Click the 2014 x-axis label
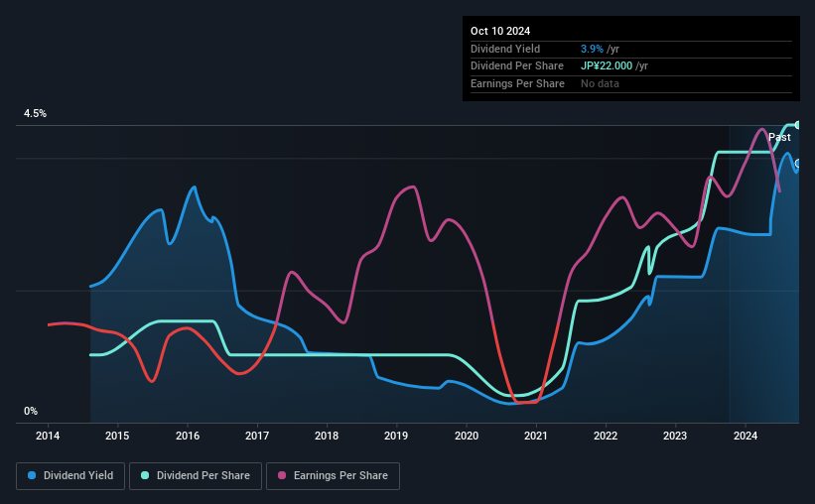The width and height of the screenshot is (815, 504). [x=48, y=436]
